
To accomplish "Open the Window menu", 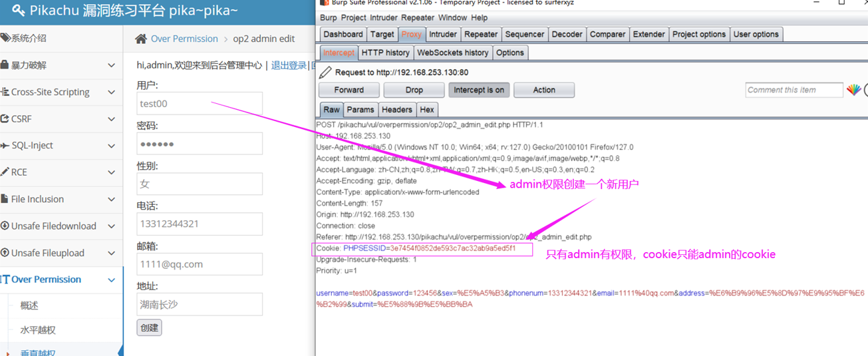I will click(452, 18).
